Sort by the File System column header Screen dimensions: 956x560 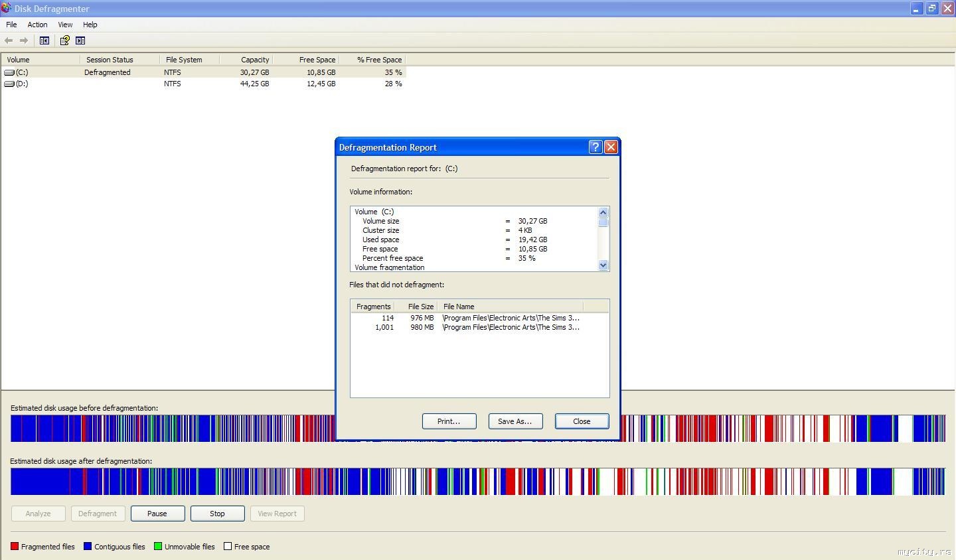point(190,60)
